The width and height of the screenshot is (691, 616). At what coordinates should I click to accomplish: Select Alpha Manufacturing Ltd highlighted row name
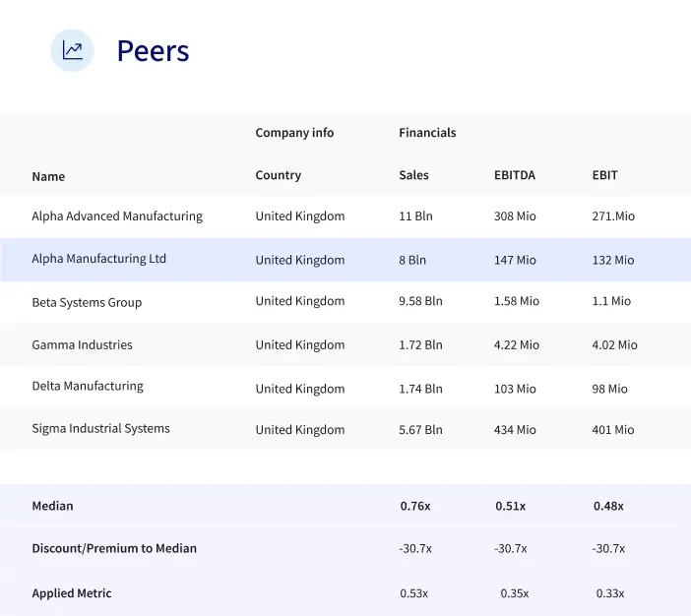point(98,259)
